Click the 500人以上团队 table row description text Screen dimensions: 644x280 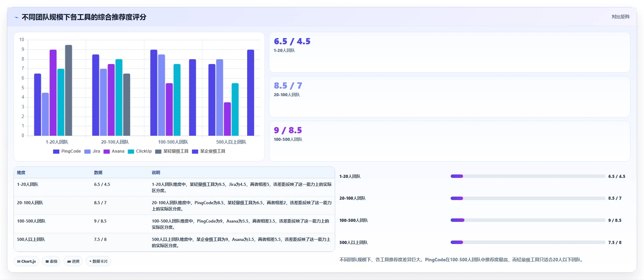[x=241, y=243]
